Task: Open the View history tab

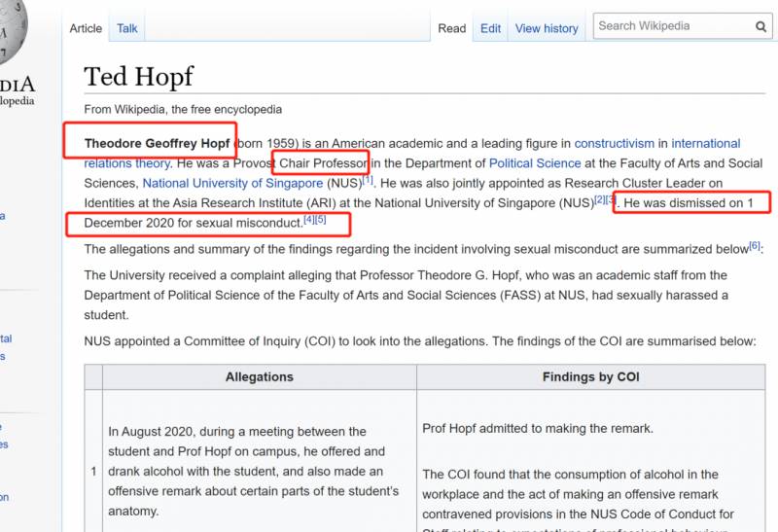Action: [547, 28]
